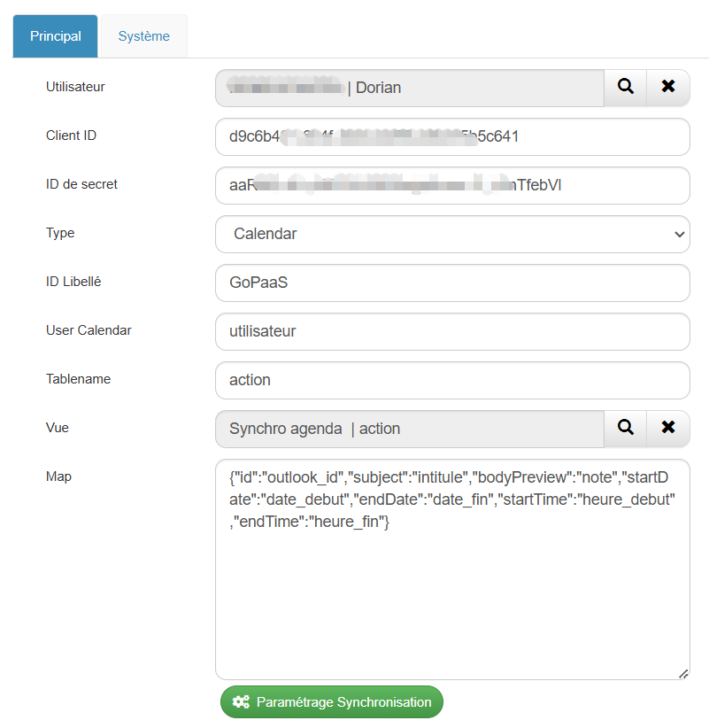Screen dimensions: 709x728
Task: Click inside the Map JSON textarea
Action: [452, 569]
